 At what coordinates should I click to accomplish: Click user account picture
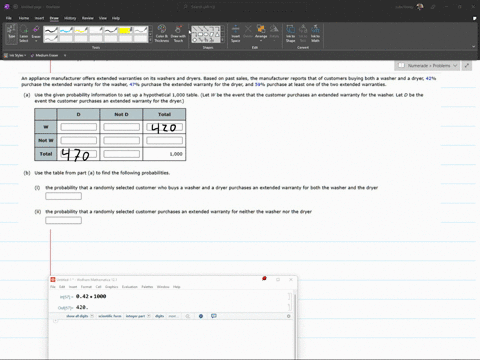[x=420, y=7]
